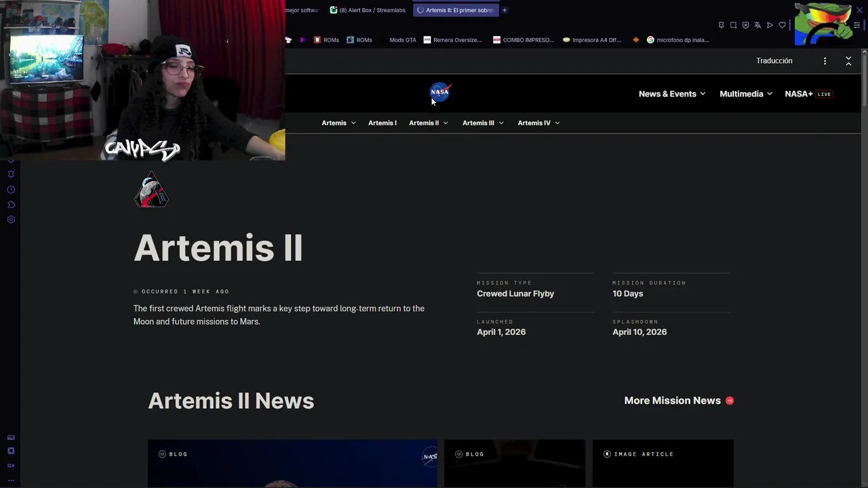This screenshot has width=868, height=488.
Task: Click the Crewed Lunar Flyby mission type
Action: [x=515, y=293]
